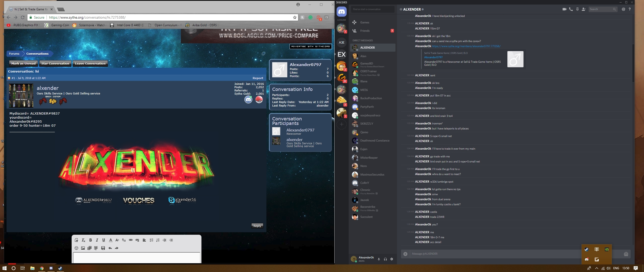Open the Friends tab in Discord

coord(365,31)
